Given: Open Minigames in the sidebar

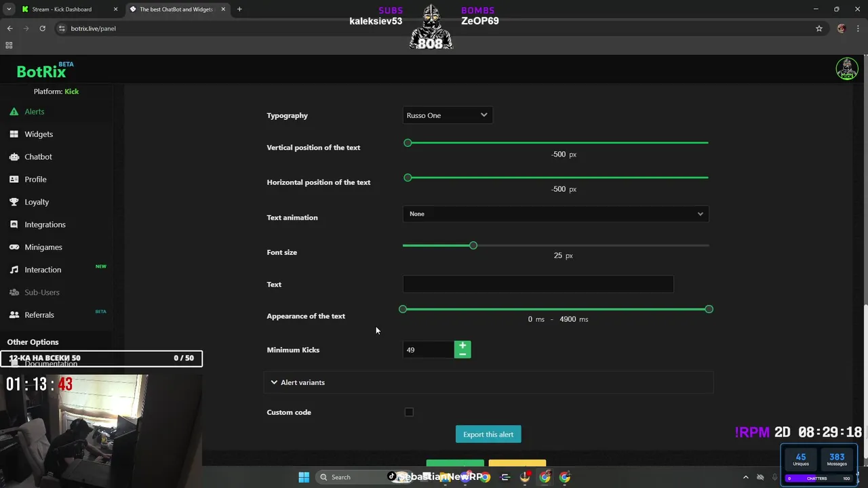Looking at the screenshot, I should click(43, 247).
